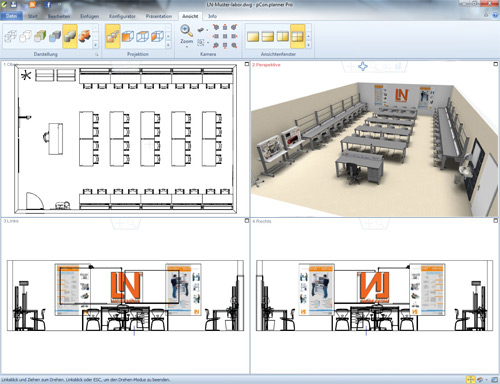Select the Ansicht ribbon tab
This screenshot has height=384, width=500.
tap(190, 16)
